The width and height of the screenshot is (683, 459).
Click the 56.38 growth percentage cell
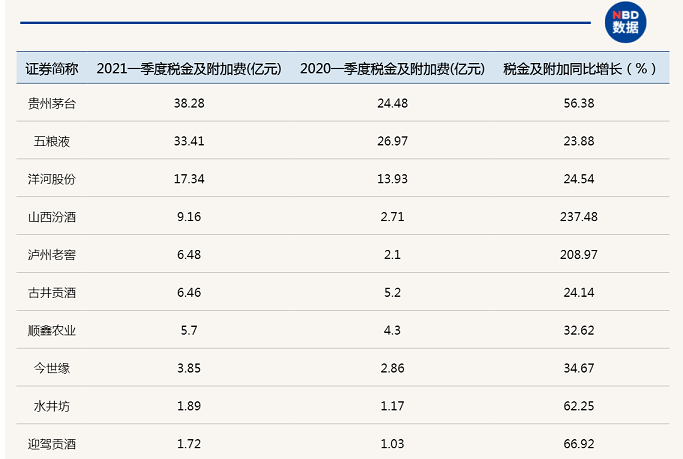point(579,104)
